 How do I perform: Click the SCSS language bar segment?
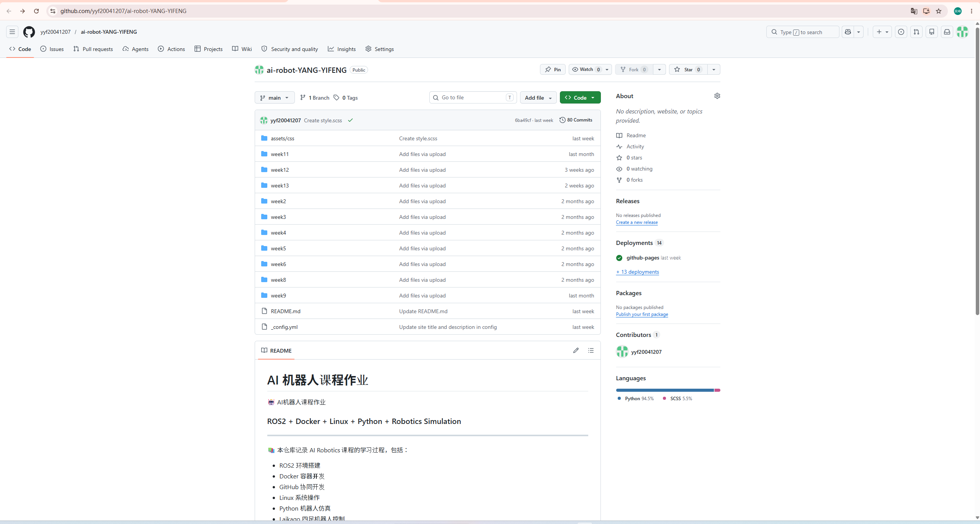[x=717, y=390]
